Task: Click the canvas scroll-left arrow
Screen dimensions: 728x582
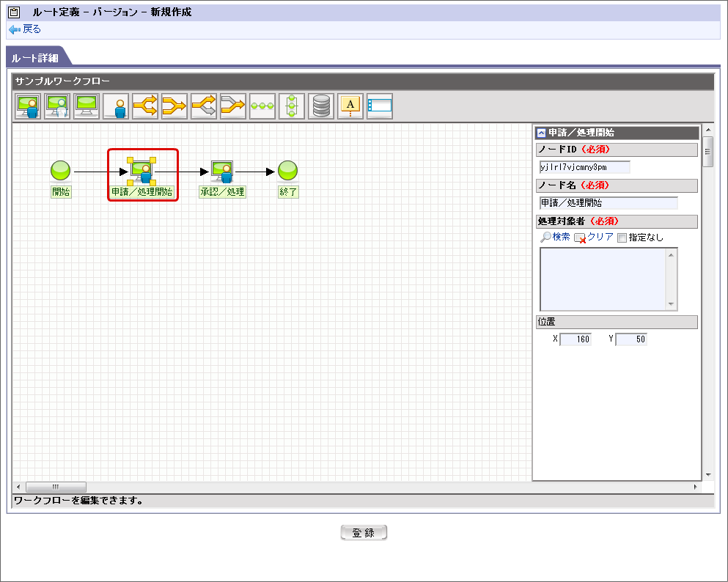Action: (18, 487)
